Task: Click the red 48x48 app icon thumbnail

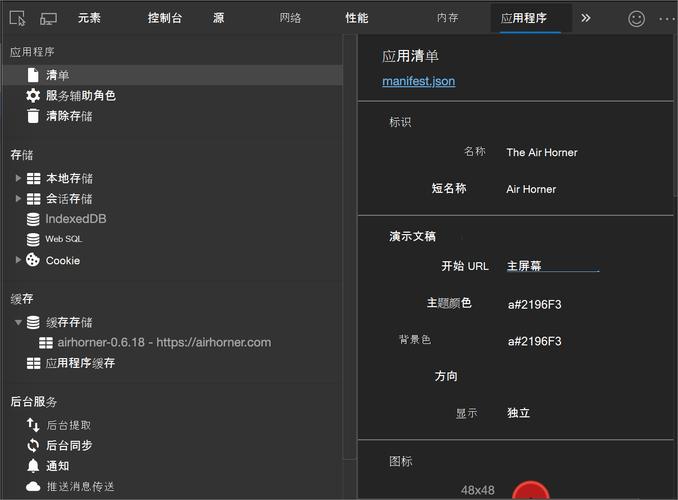Action: 531,490
